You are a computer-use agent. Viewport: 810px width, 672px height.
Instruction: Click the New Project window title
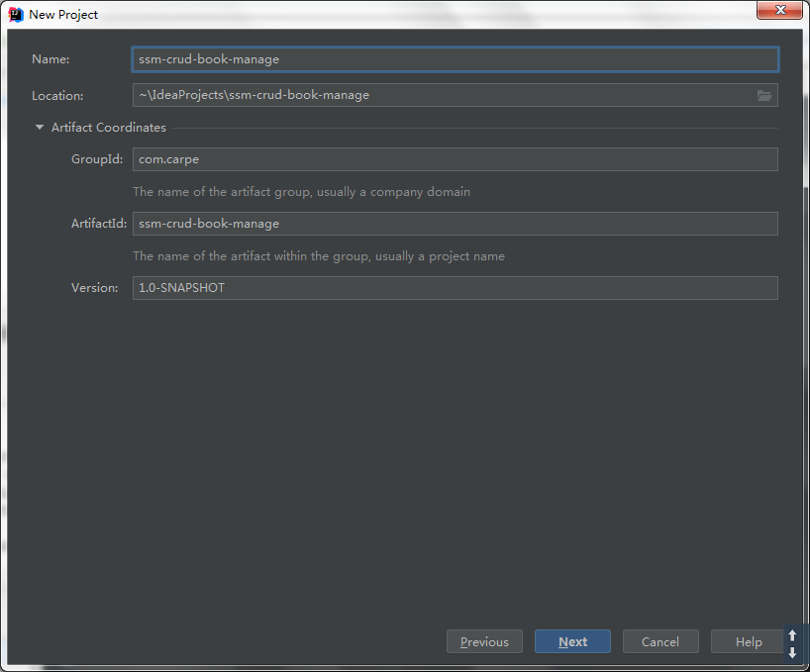63,15
